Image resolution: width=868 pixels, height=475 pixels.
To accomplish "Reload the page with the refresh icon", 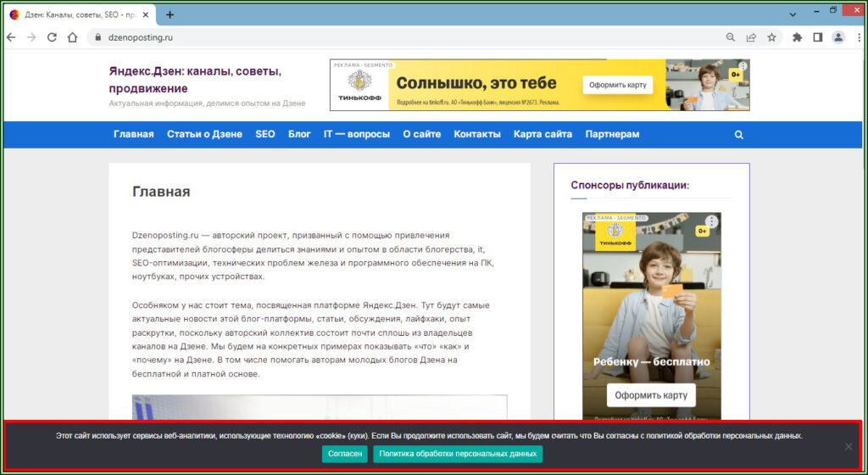I will tap(52, 37).
